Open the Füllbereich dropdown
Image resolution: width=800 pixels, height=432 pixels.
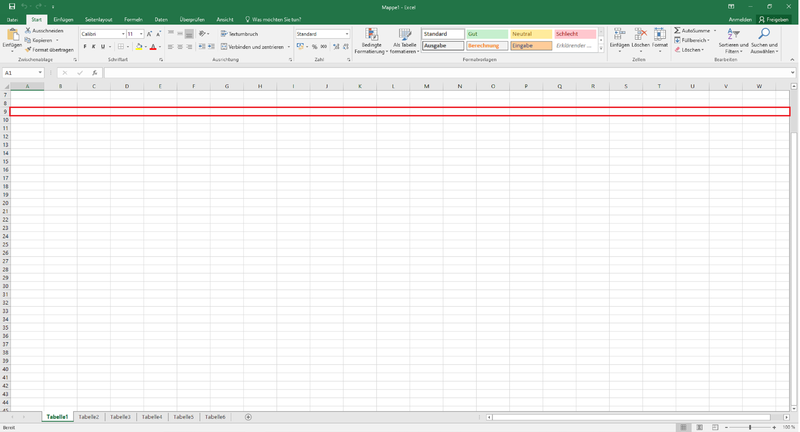coord(708,40)
